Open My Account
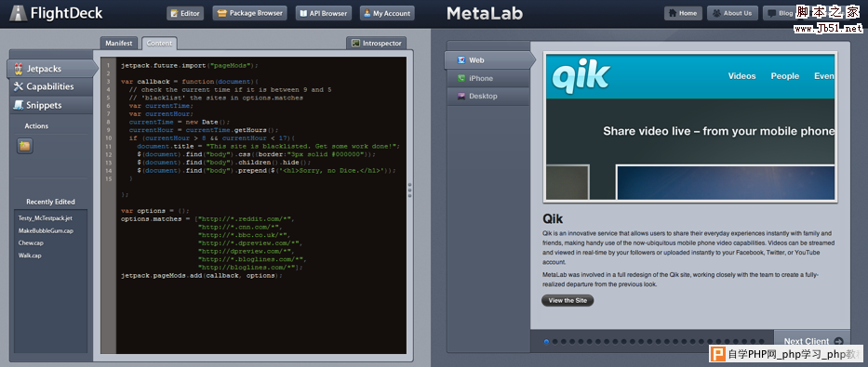The height and width of the screenshot is (367, 868). (387, 13)
